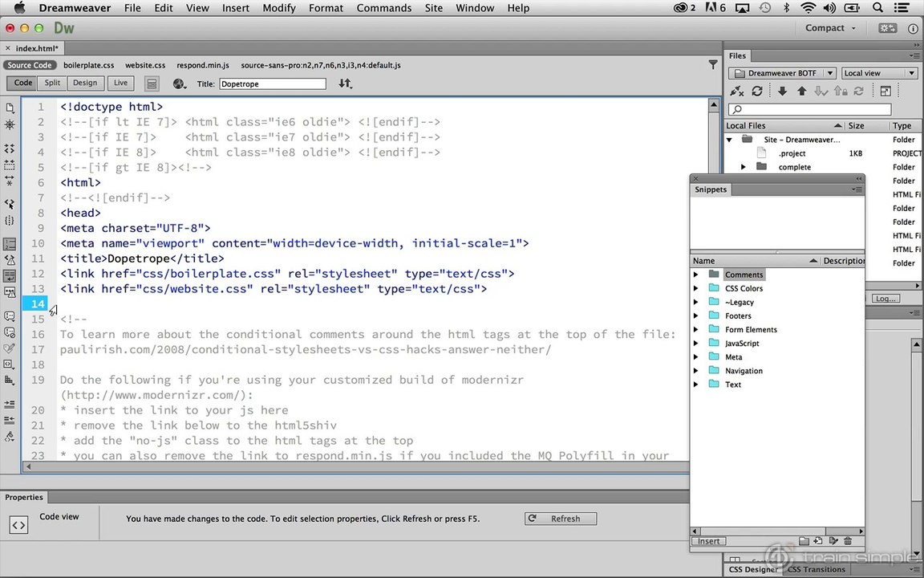Image resolution: width=924 pixels, height=578 pixels.
Task: Toggle Highlight Invalid Code
Action: click(10, 259)
